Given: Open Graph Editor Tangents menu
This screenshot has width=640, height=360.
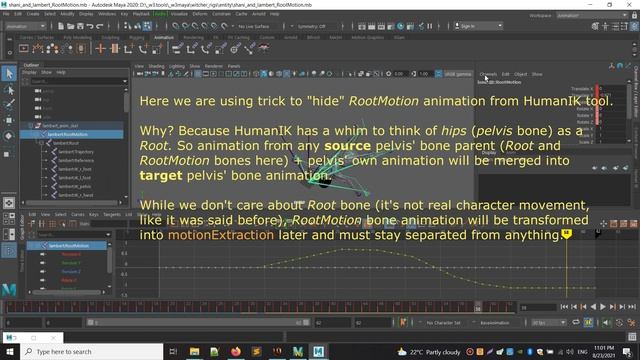Looking at the screenshot, I should 111,214.
